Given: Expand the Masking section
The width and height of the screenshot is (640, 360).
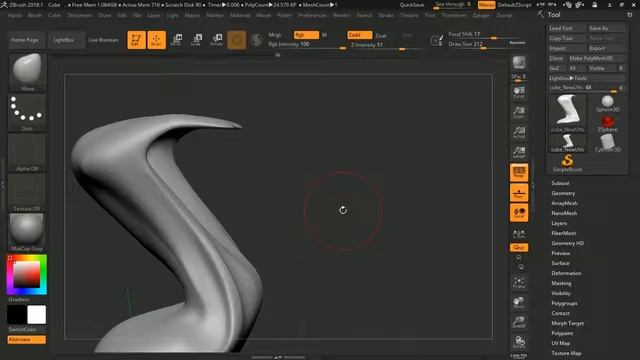Looking at the screenshot, I should (x=561, y=283).
